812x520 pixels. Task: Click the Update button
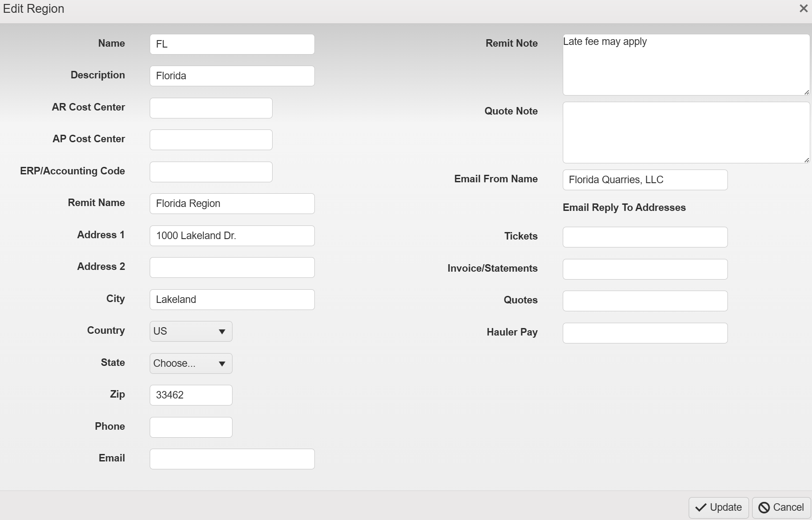(718, 507)
